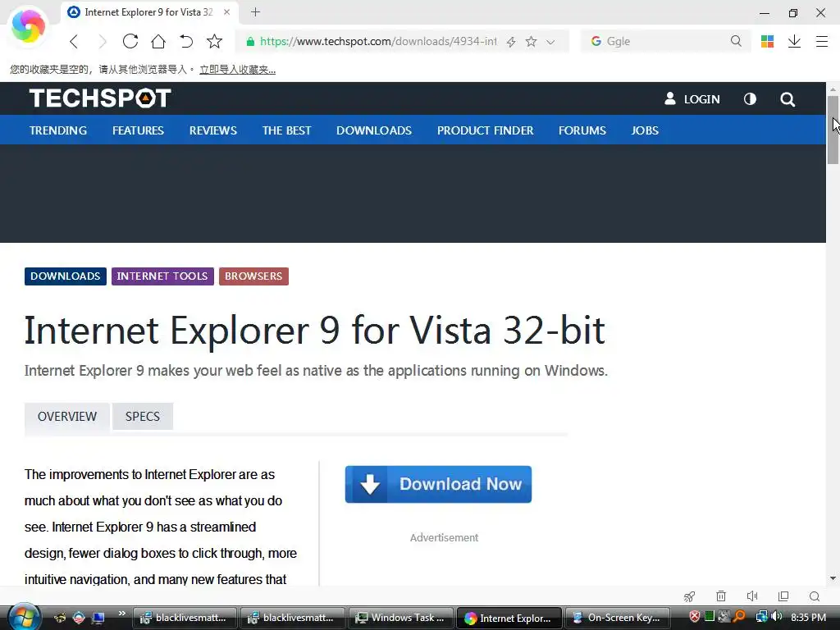Click the undo/restore closed tab arrow

pos(186,41)
